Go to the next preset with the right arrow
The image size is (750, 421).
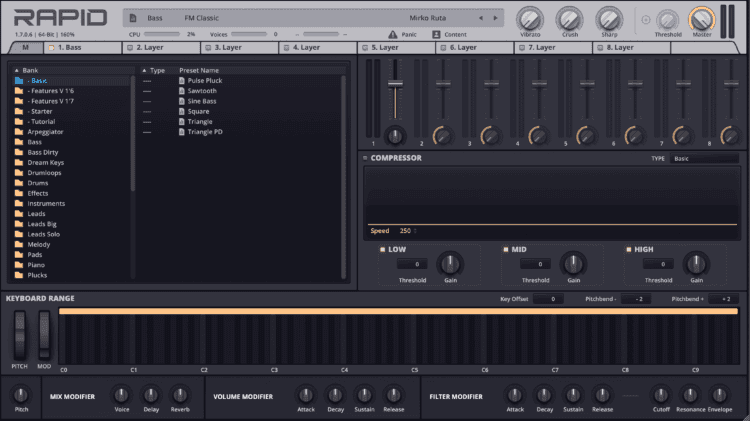[x=496, y=18]
